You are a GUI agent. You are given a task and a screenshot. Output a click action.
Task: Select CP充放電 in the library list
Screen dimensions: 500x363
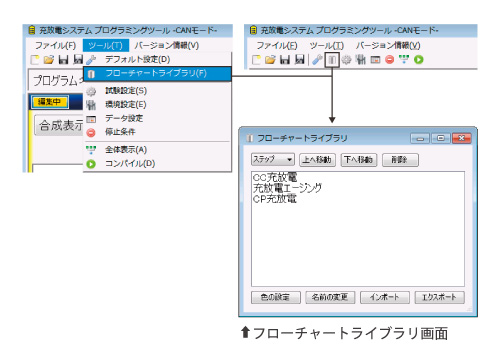[x=275, y=199]
